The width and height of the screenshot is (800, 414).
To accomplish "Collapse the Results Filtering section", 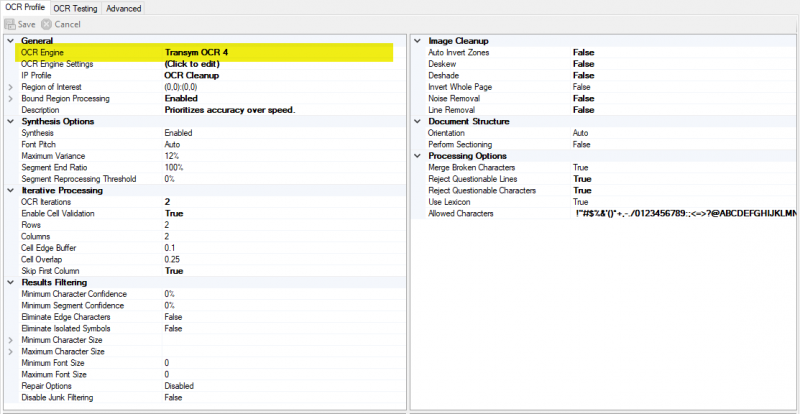I will coord(11,282).
